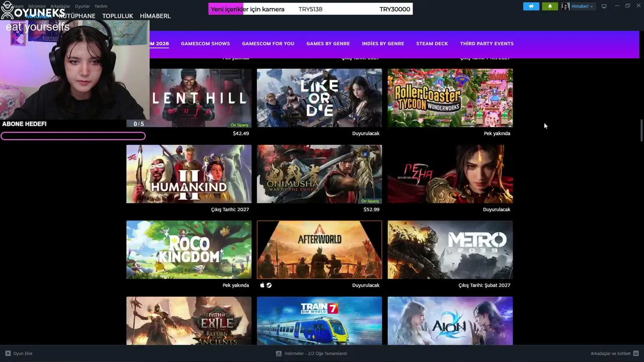Open Onimusha Way of the Sword card
The width and height of the screenshot is (644, 362).
[x=319, y=174]
